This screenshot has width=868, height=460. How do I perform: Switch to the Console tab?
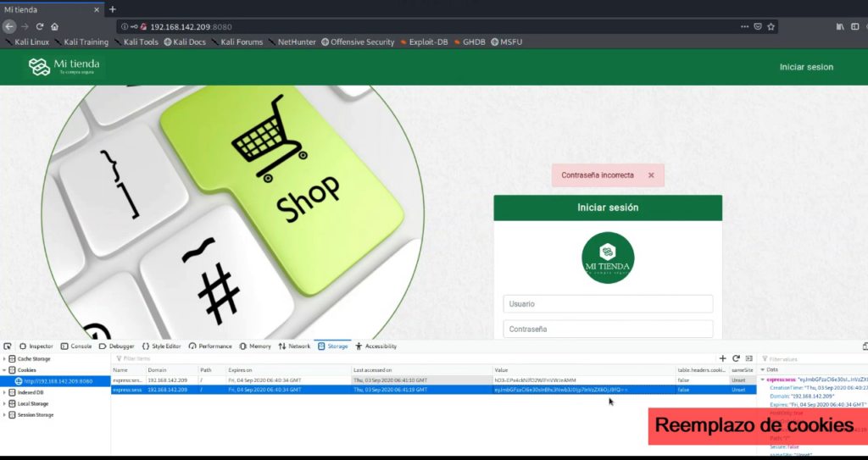(75, 346)
